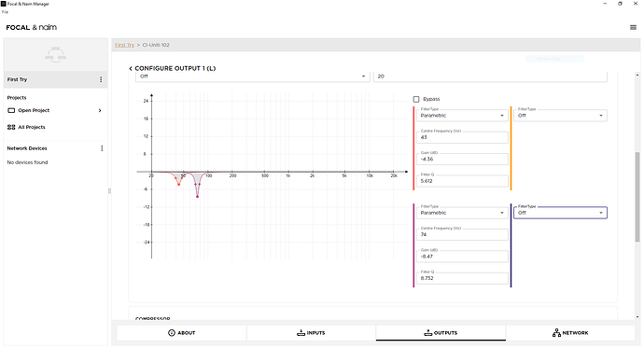
Task: Click the scrollbar down arrow
Action: pyautogui.click(x=637, y=317)
